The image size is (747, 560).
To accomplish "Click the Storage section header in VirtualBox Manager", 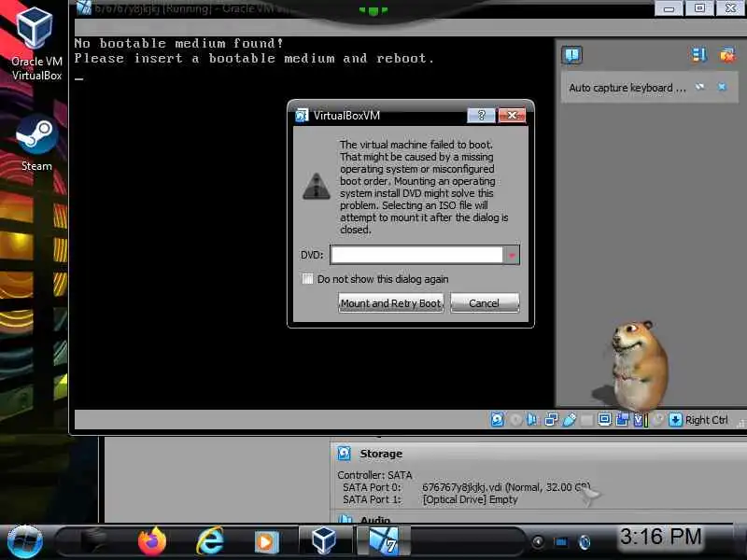I will tap(381, 454).
